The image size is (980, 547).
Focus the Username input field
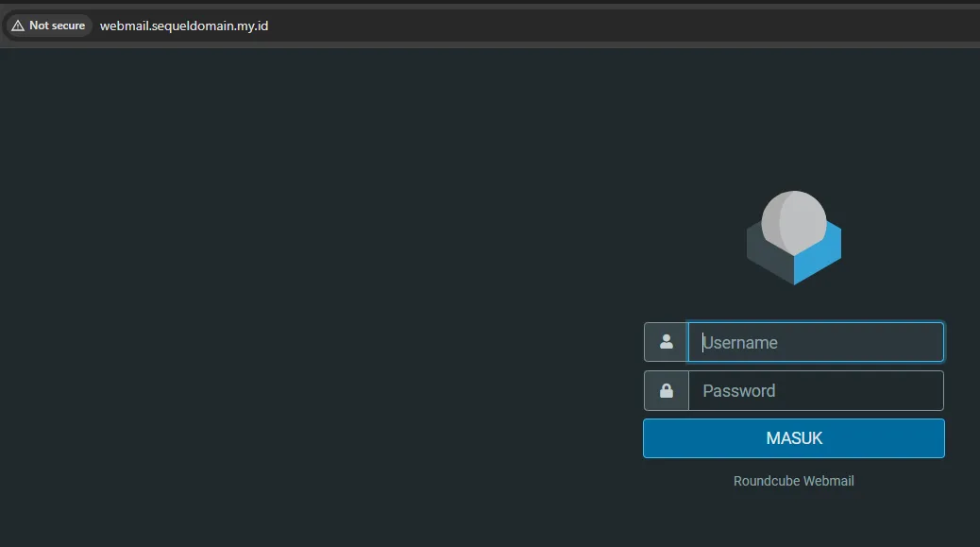click(816, 342)
